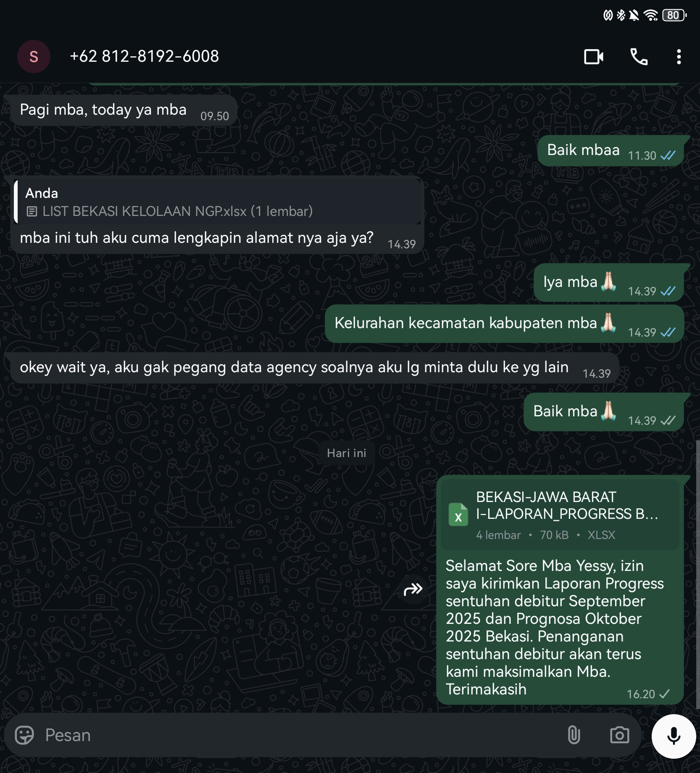Tap the Wi-Fi status bar icon
This screenshot has height=773, width=700.
(651, 16)
